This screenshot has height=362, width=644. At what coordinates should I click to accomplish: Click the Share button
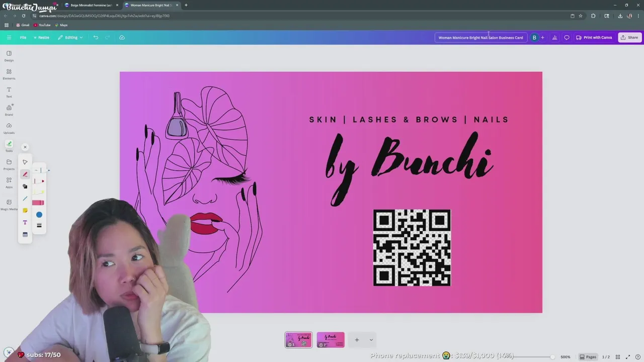[629, 37]
